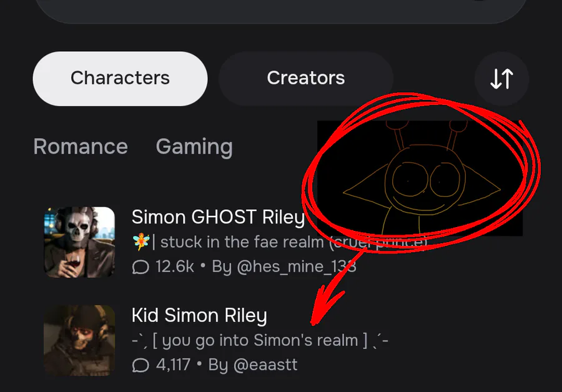Click the 12.6k chat count
Viewport: 562px width, 392px height.
point(175,267)
